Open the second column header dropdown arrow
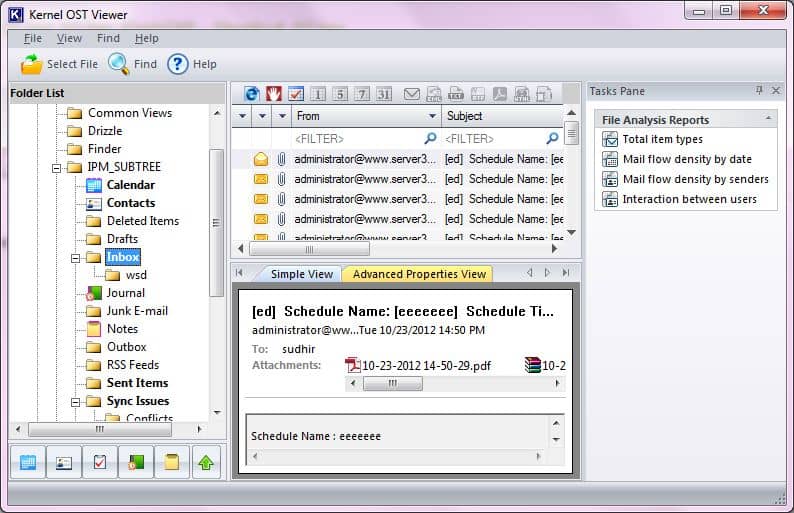 click(x=262, y=116)
